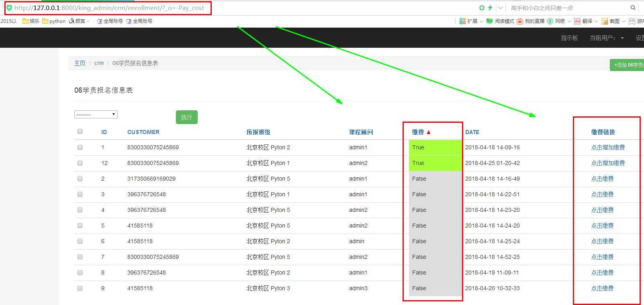
Task: Open the 翻译 translate tool
Action: click(x=583, y=21)
